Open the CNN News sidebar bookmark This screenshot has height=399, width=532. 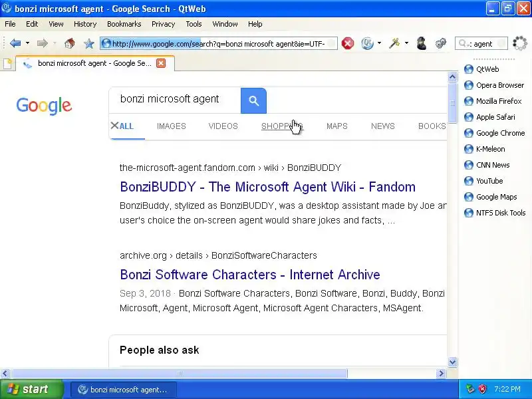(x=487, y=165)
